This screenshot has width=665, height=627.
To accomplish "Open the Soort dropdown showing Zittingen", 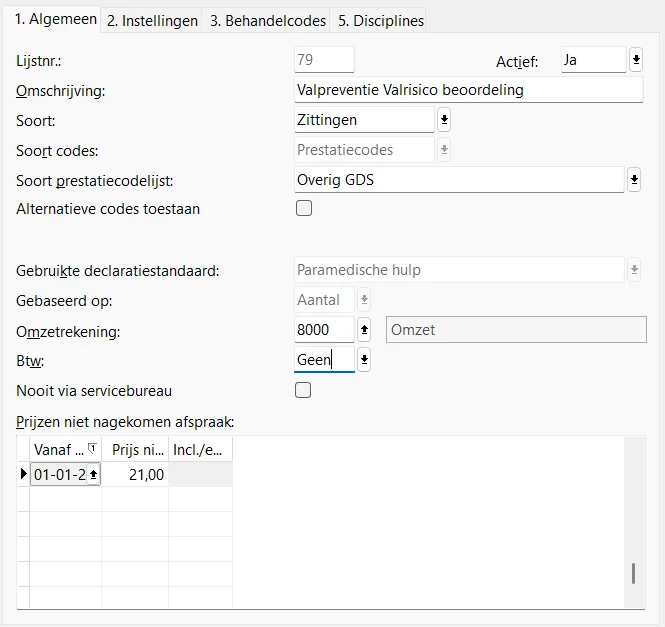I will 444,120.
